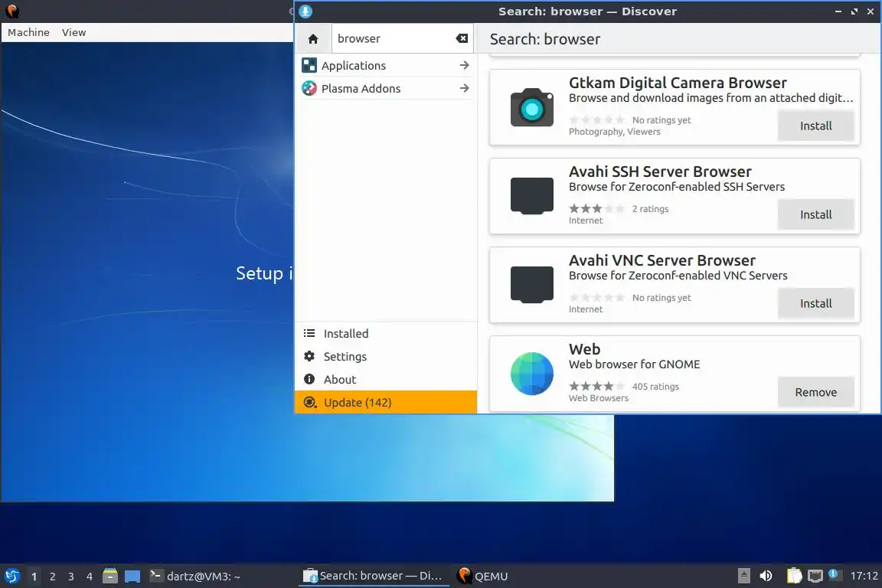The image size is (882, 588).
Task: Open the About page in Discover
Action: 386,380
